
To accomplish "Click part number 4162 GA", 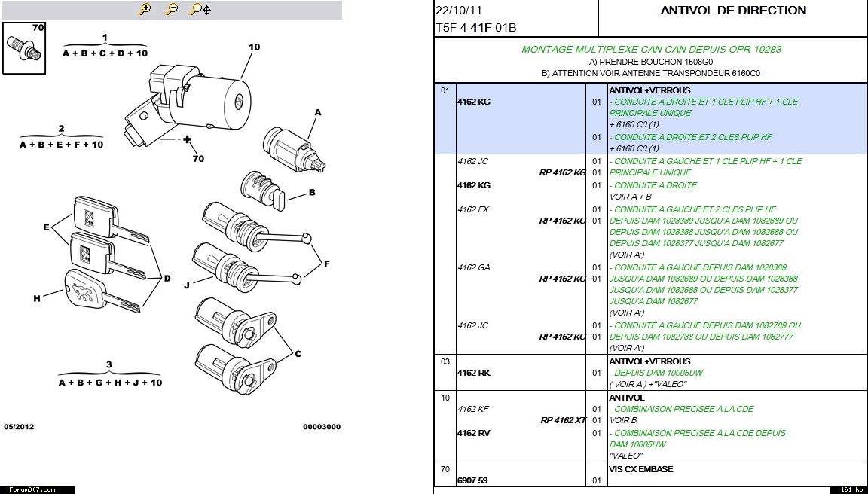I will (472, 267).
